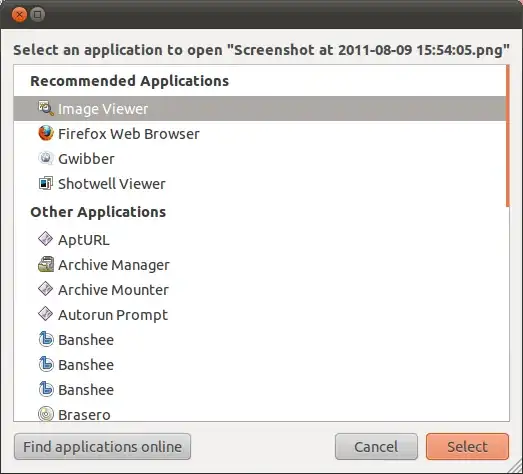The width and height of the screenshot is (523, 474).
Task: Pick 'AptURL' under Other Applications
Action: (260, 240)
